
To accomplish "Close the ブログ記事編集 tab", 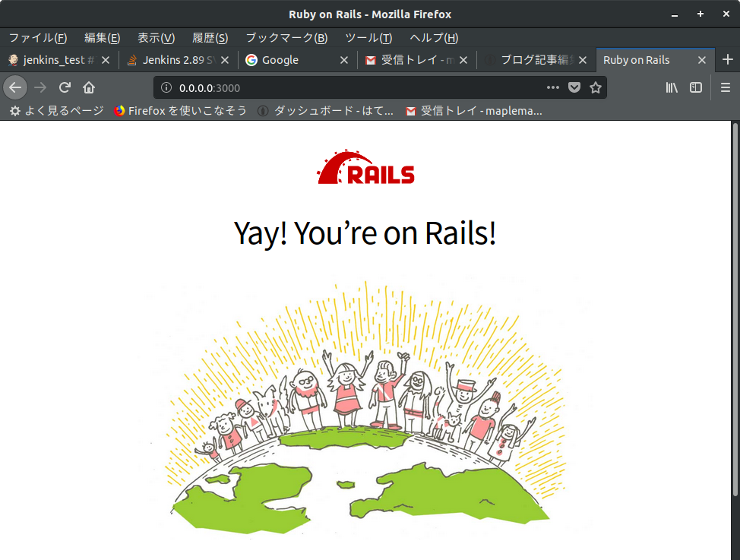I will [583, 60].
